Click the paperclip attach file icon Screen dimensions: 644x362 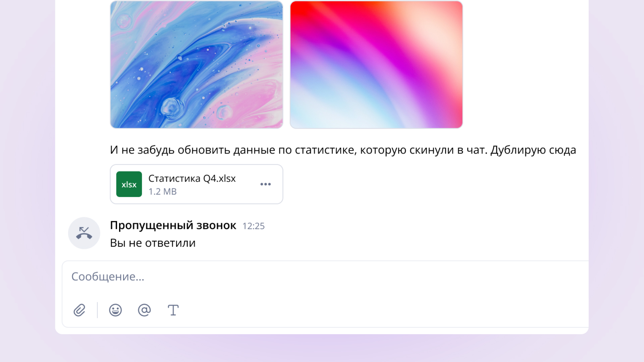[79, 310]
